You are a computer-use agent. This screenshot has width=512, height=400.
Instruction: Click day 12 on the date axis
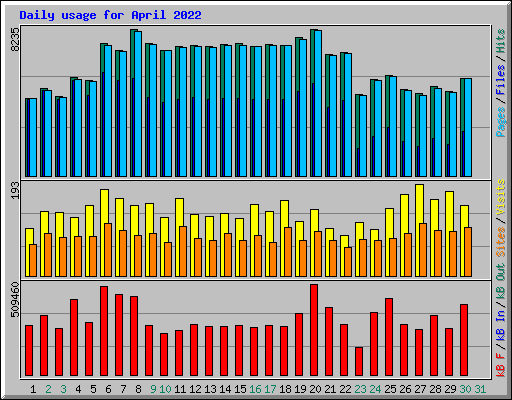(x=195, y=389)
